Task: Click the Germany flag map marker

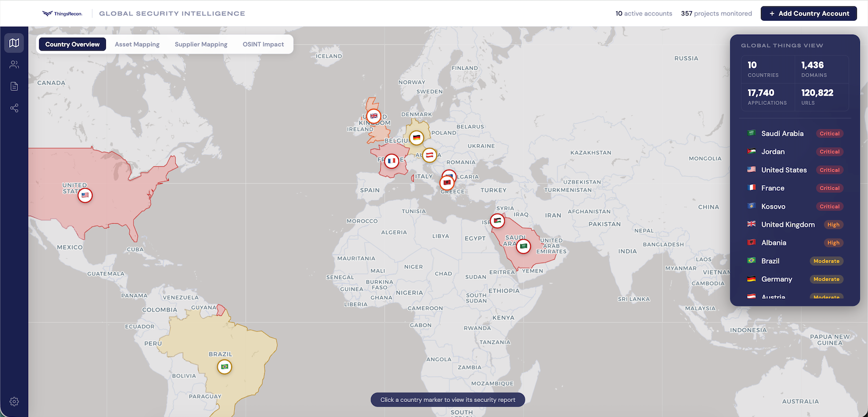Action: pyautogui.click(x=416, y=138)
